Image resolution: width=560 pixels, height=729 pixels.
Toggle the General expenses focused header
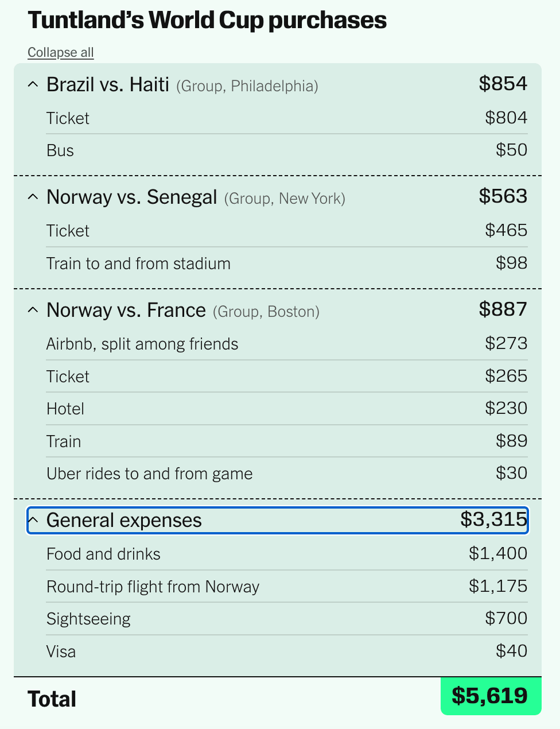click(278, 520)
